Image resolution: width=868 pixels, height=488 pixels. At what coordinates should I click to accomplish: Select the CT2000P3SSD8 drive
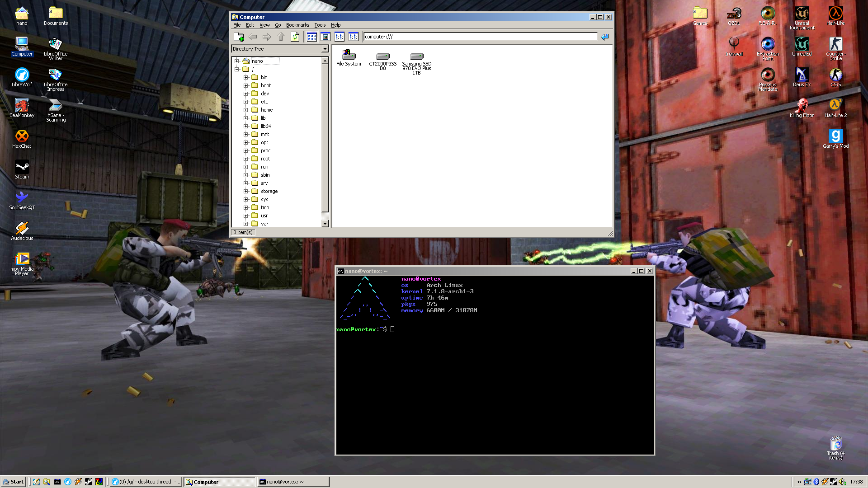382,61
